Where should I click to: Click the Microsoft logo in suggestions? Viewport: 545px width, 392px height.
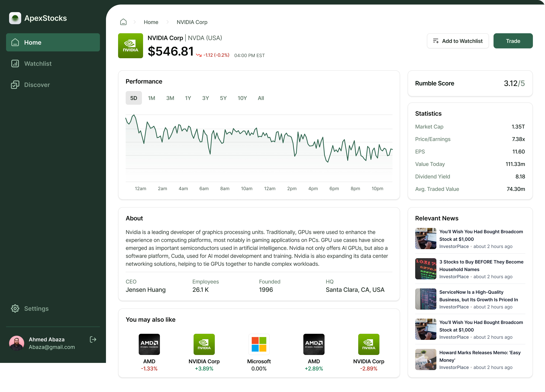tap(259, 344)
